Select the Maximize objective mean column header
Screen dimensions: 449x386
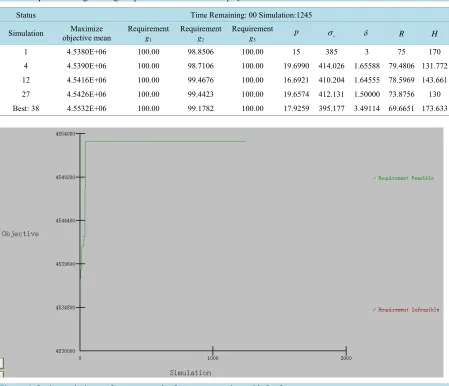pos(87,33)
